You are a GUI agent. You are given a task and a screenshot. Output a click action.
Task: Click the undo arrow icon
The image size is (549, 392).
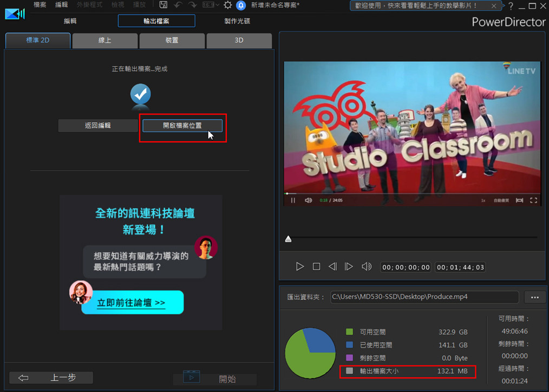178,5
